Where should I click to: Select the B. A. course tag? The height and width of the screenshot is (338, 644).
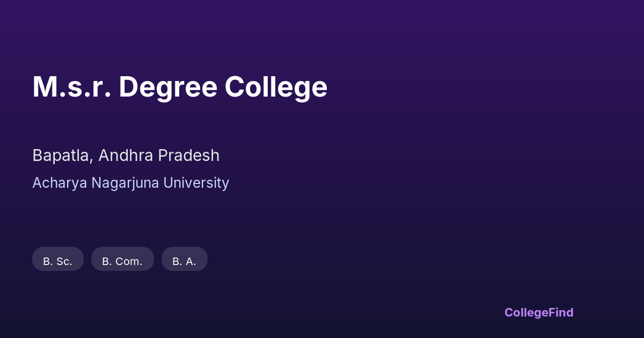click(184, 259)
